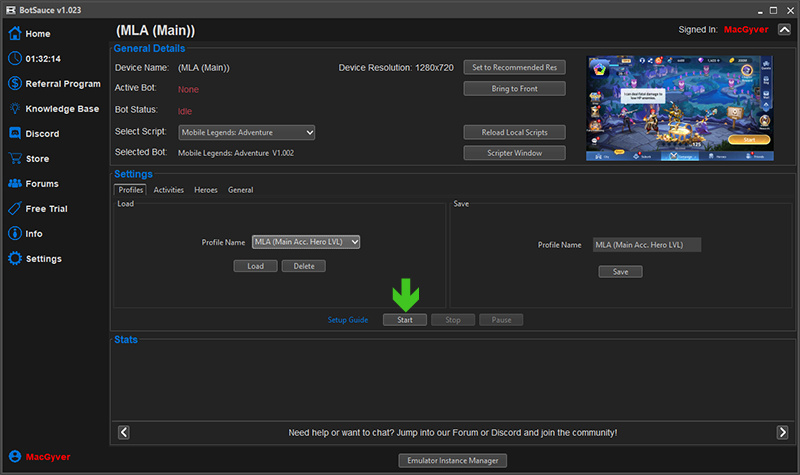Click the Pause button
Screen dimensions: 800x475
(501, 320)
